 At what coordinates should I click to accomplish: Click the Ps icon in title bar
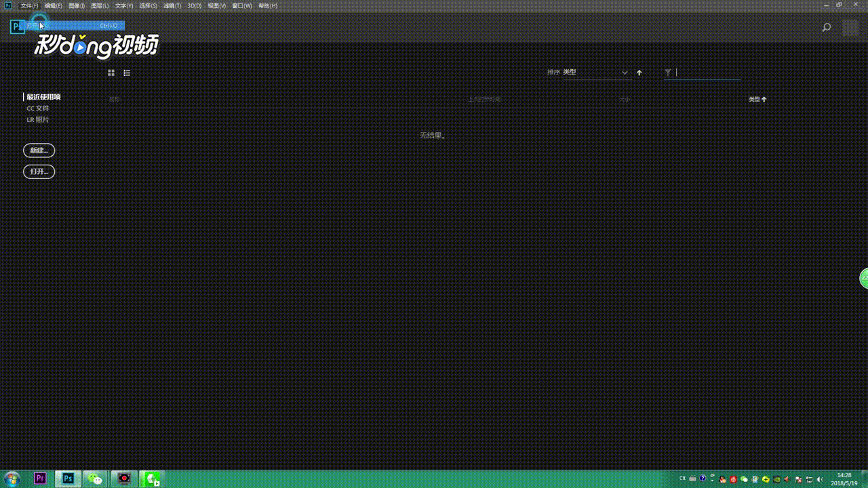(8, 5)
